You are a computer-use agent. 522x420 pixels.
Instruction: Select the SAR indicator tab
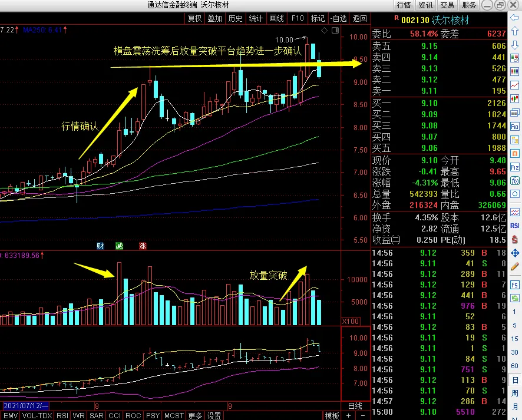pos(97,416)
